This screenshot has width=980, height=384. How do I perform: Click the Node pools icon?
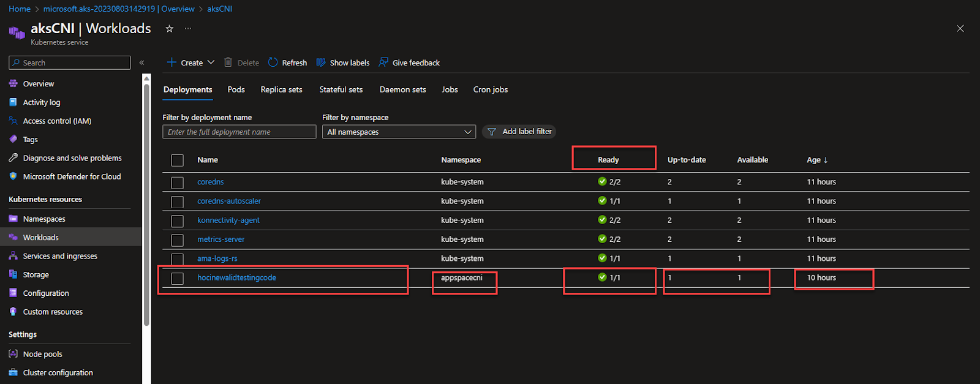[x=13, y=353]
